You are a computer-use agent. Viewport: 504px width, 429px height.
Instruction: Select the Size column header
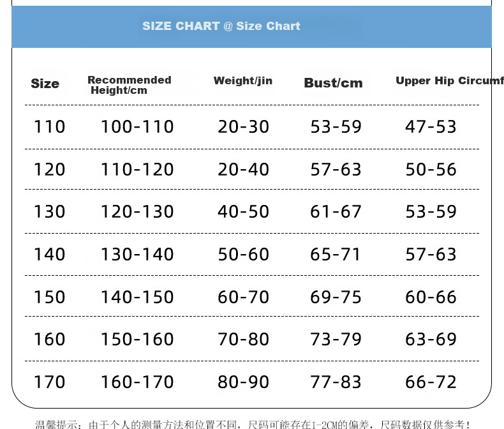tap(45, 84)
